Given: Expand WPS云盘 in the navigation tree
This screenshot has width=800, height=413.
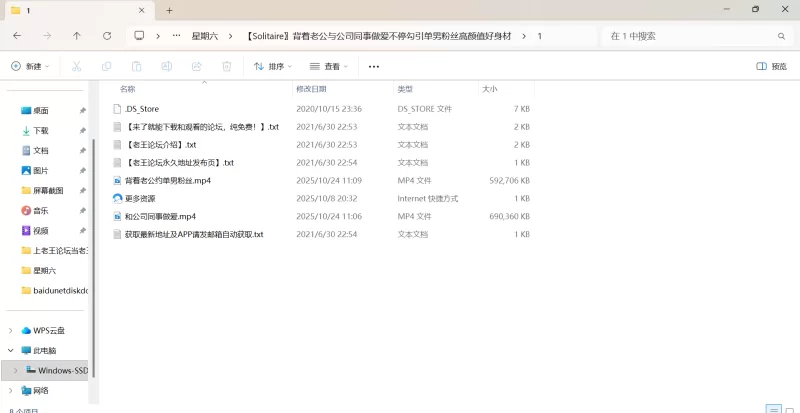Looking at the screenshot, I should 11,331.
